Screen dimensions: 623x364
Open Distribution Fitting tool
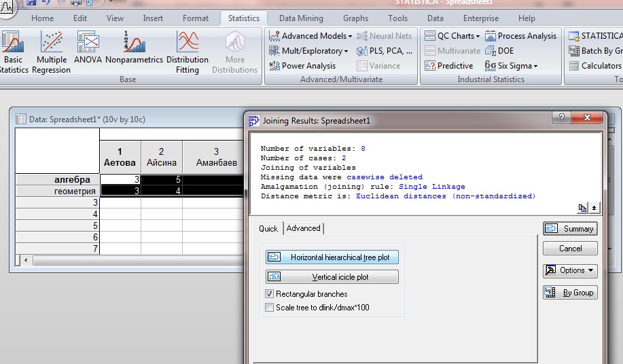pyautogui.click(x=187, y=52)
